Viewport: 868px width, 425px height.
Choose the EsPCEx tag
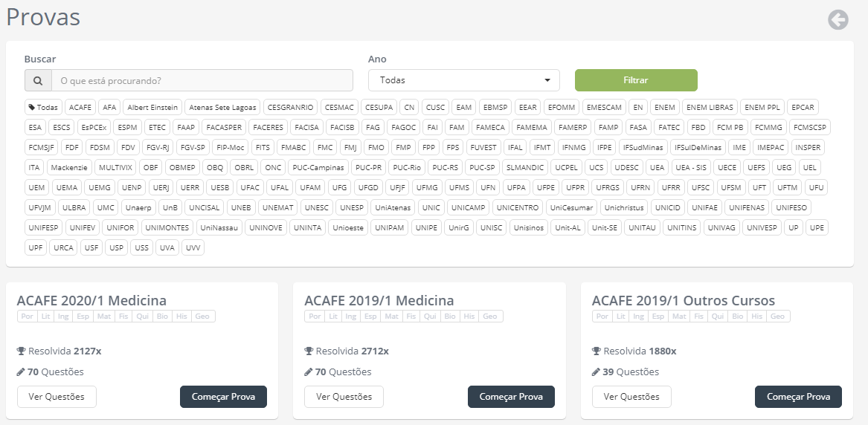click(94, 127)
